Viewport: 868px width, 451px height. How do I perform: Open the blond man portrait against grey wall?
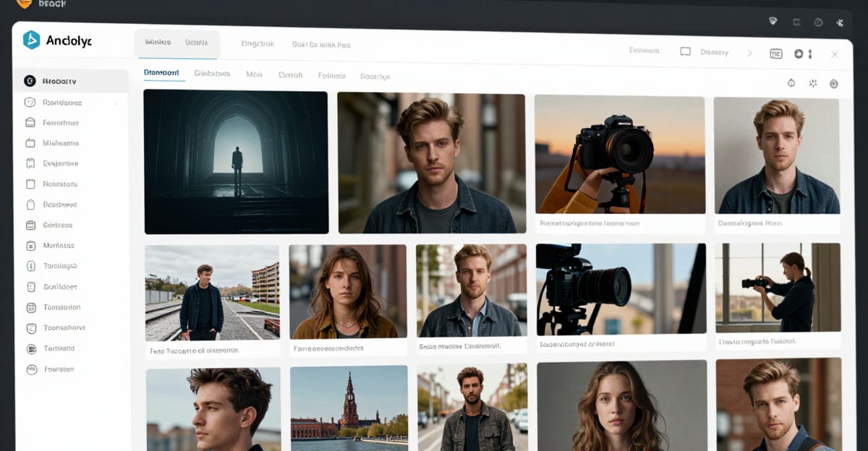[x=777, y=156]
